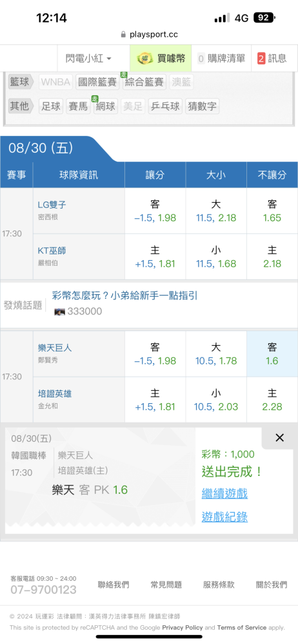Click the 繼續遊戲 link
This screenshot has width=298, height=644.
(224, 493)
